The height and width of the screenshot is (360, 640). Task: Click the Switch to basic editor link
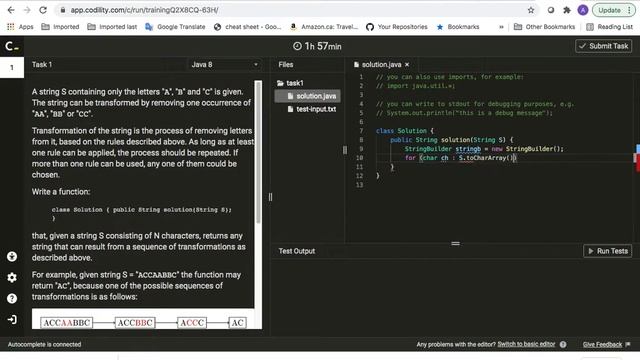pyautogui.click(x=526, y=344)
